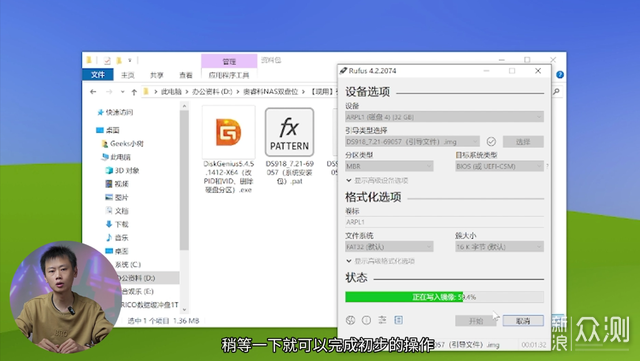
Task: Open Rufus application settings sliders icon
Action: [x=382, y=320]
